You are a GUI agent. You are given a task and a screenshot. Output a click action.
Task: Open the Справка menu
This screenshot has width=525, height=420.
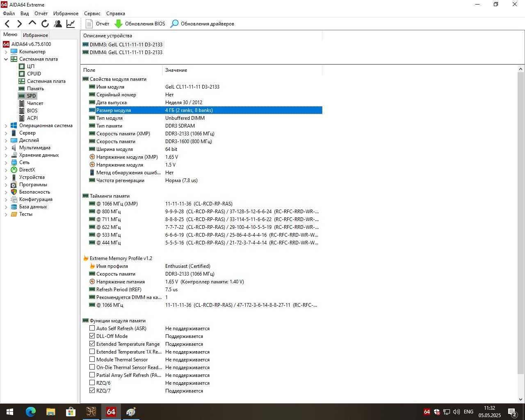115,14
